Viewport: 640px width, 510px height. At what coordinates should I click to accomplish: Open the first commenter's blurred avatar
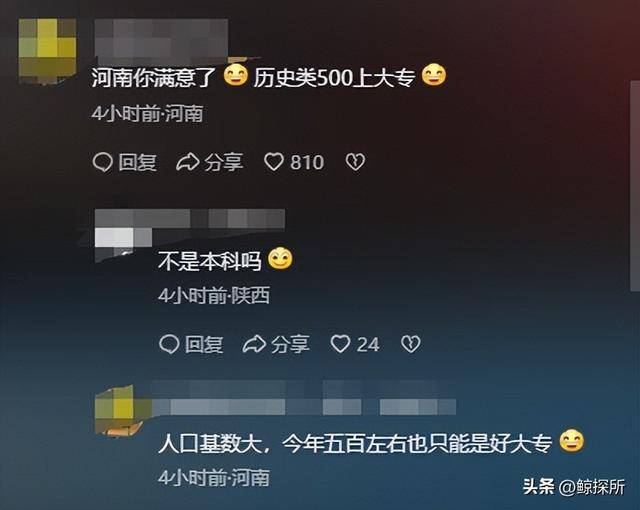point(47,51)
